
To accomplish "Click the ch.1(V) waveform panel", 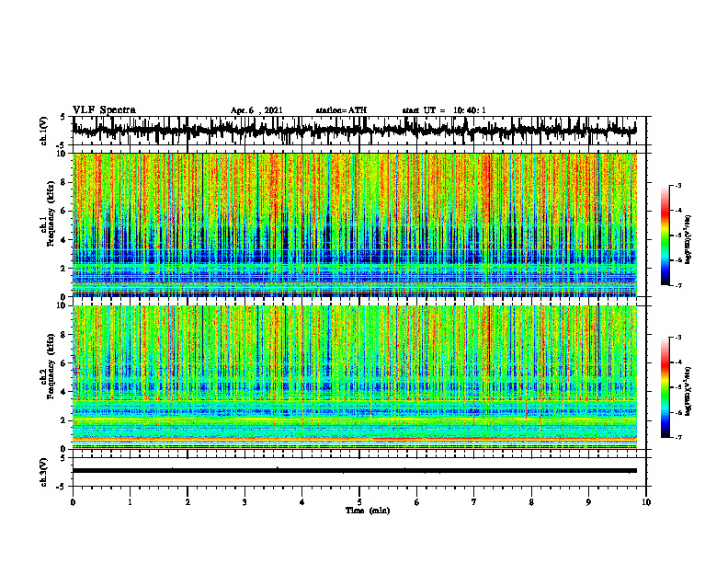I will [x=358, y=131].
